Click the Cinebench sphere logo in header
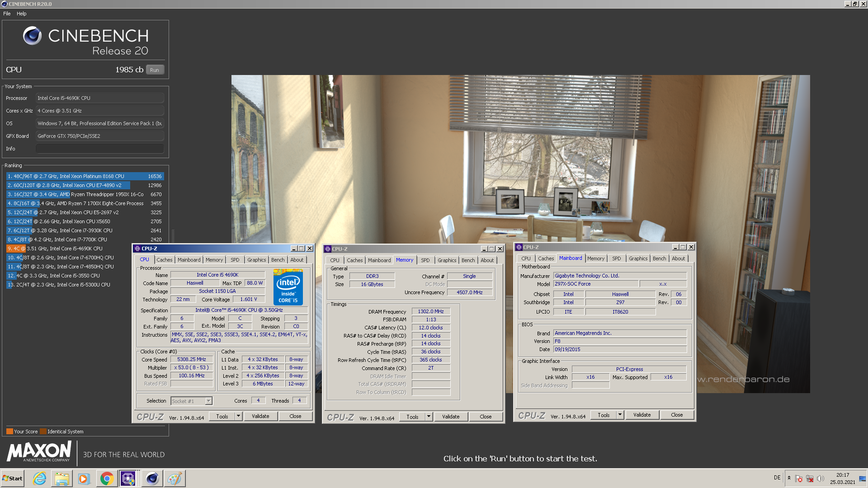This screenshot has width=868, height=488. coord(32,35)
